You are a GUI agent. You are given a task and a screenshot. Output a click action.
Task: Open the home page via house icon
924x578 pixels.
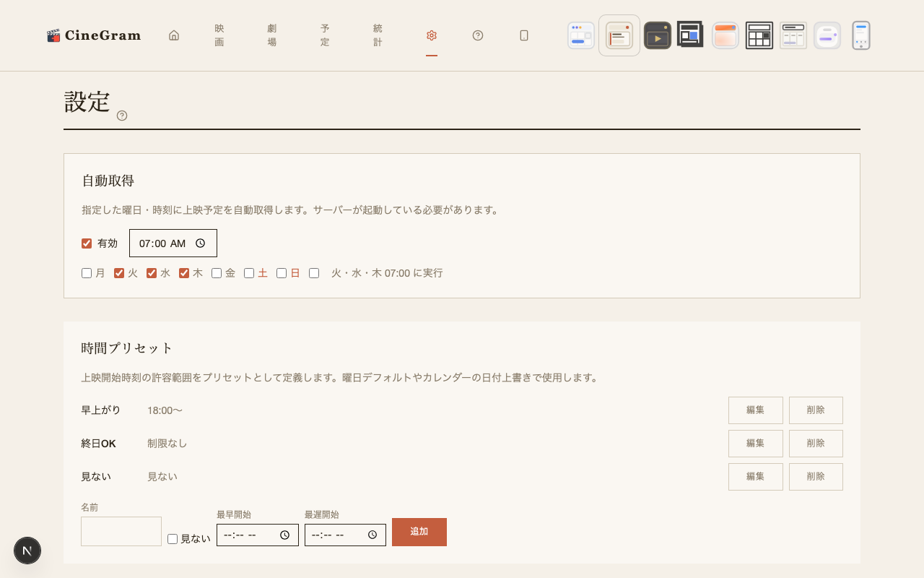(x=173, y=35)
